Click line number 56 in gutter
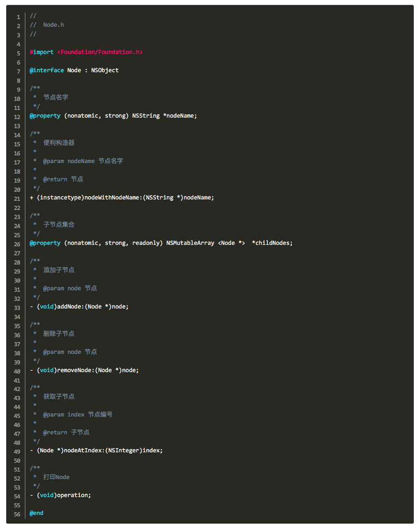The height and width of the screenshot is (530, 420). click(17, 514)
